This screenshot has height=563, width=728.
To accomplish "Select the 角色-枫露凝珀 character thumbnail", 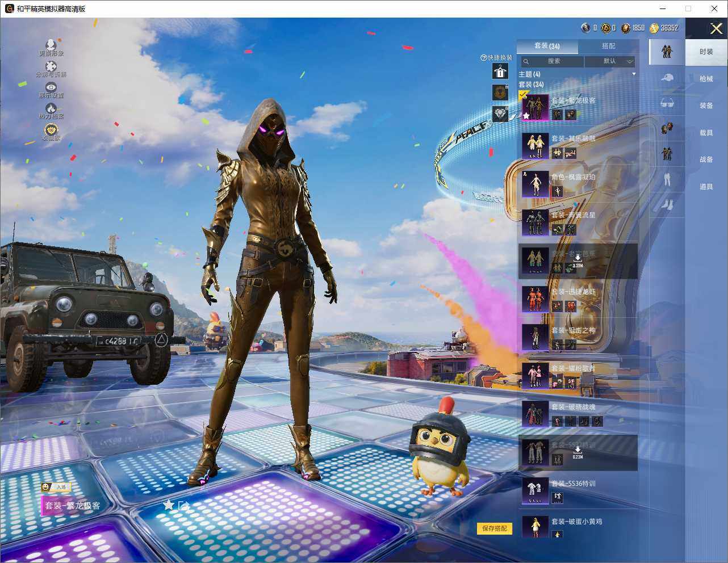I will [535, 184].
